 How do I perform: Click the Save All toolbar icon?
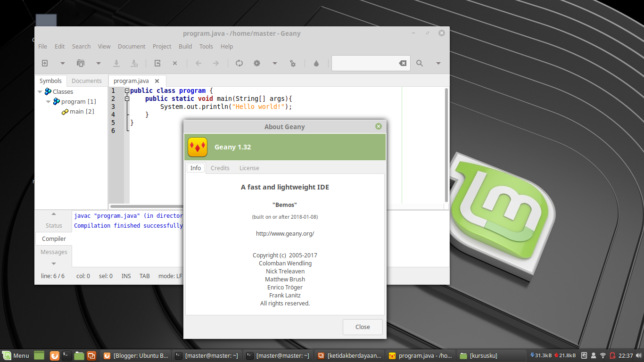(134, 63)
